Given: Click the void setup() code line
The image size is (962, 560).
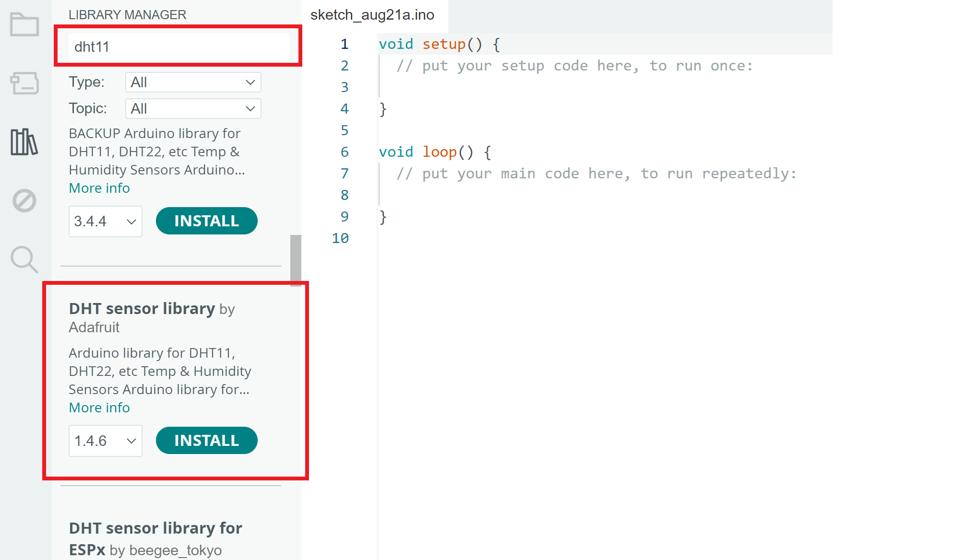Looking at the screenshot, I should 439,44.
